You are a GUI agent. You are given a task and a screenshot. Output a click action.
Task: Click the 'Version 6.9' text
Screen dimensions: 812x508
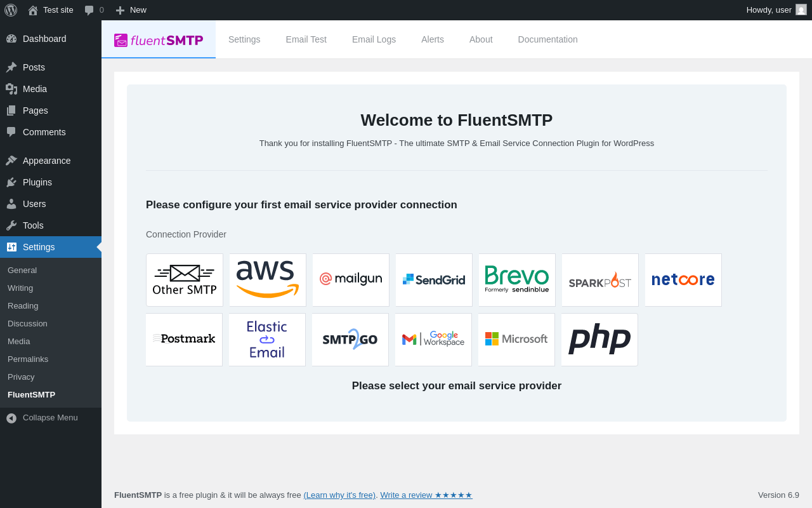(x=778, y=495)
